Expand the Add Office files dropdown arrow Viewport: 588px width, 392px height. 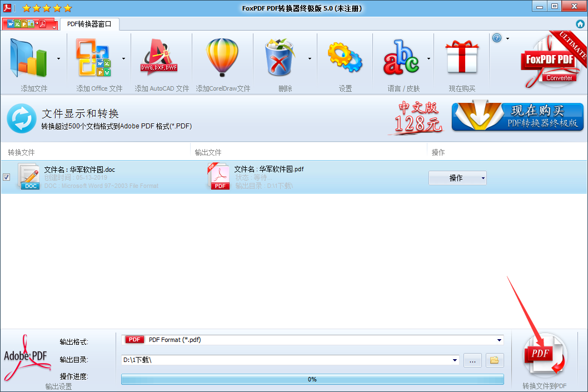click(x=123, y=58)
